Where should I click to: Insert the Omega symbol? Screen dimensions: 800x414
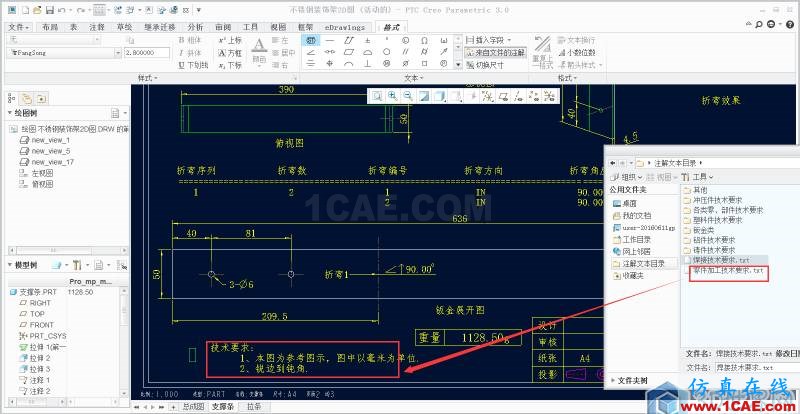click(x=424, y=40)
